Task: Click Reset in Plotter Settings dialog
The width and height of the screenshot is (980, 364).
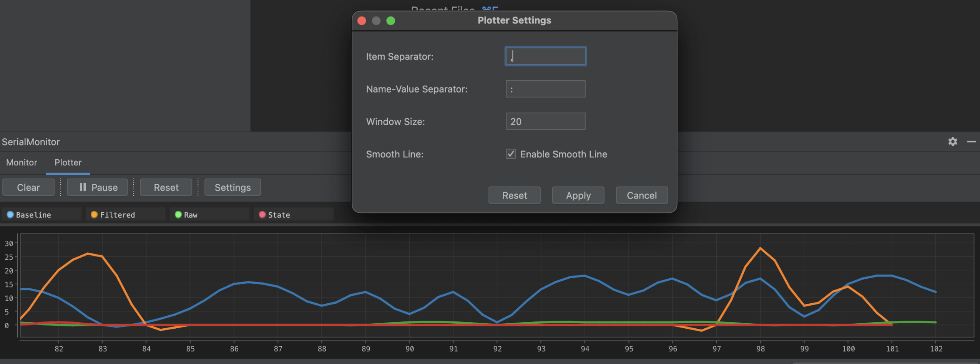Action: click(514, 195)
